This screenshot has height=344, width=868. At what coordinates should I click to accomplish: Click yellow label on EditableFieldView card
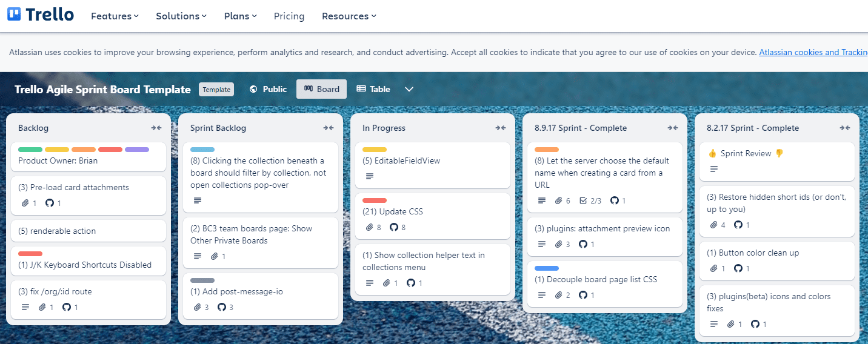pos(375,150)
